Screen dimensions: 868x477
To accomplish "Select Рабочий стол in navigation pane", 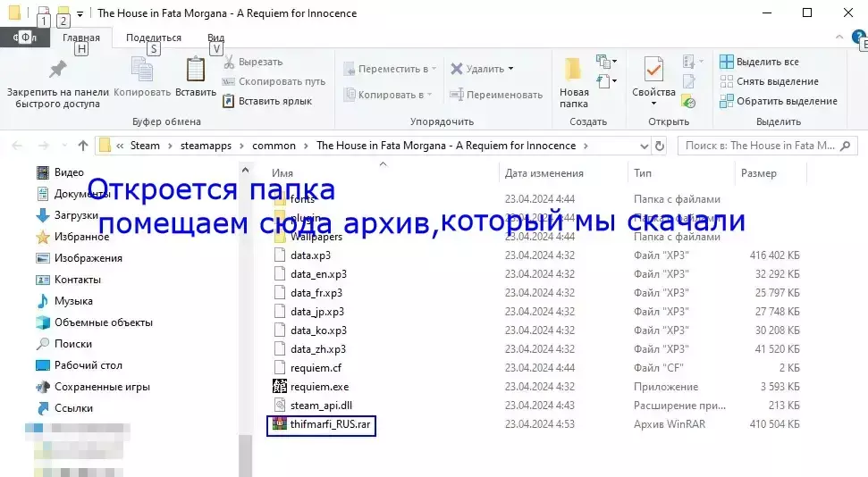I will [x=80, y=365].
